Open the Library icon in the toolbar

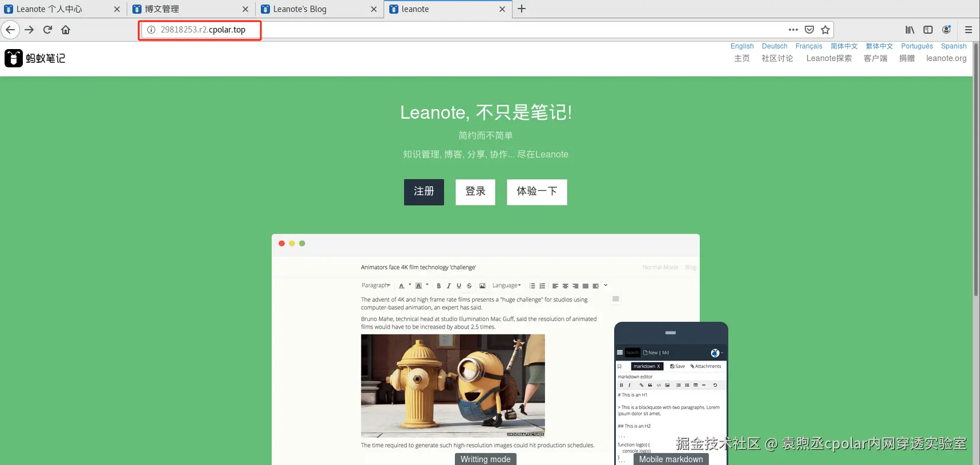[x=910, y=30]
